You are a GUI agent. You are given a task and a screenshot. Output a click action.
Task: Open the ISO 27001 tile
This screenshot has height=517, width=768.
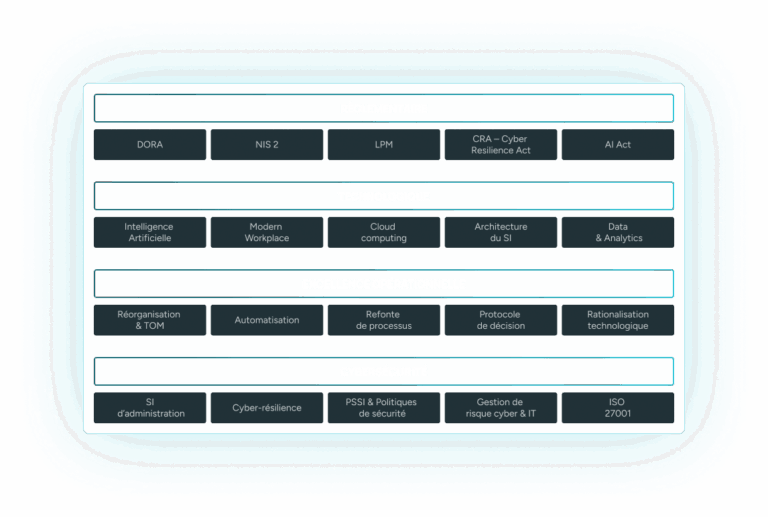pyautogui.click(x=618, y=408)
